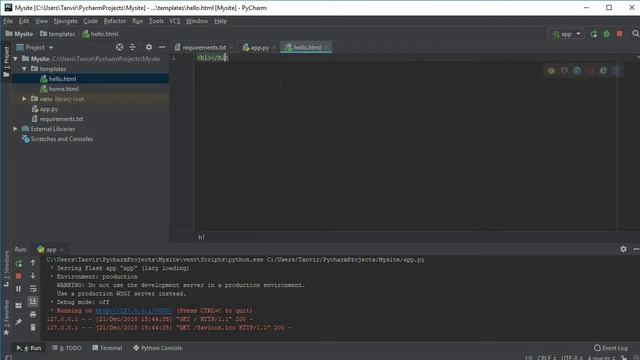Open the File menu
Screen dimensions: 640x360
point(8,21)
